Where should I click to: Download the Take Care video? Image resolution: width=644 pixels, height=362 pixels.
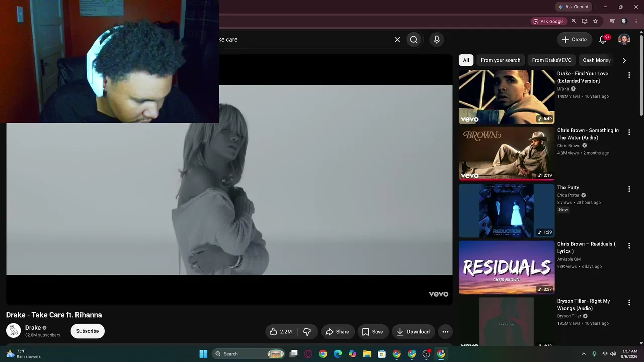pos(413,332)
